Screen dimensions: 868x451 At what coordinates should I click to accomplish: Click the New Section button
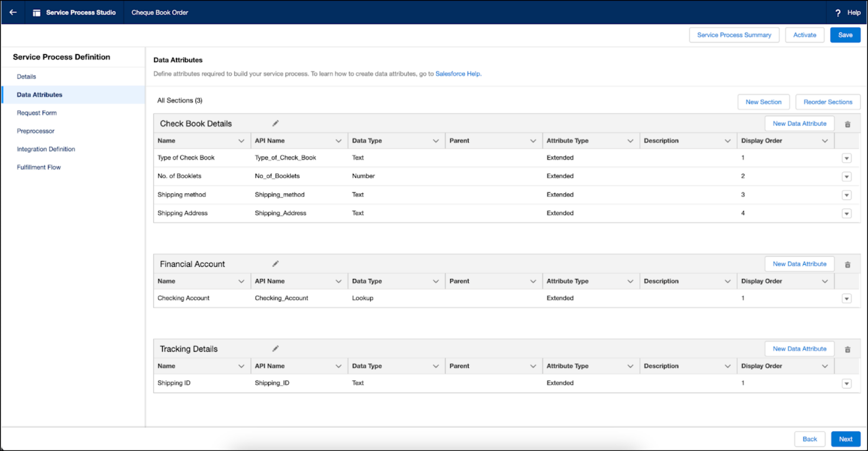point(763,102)
